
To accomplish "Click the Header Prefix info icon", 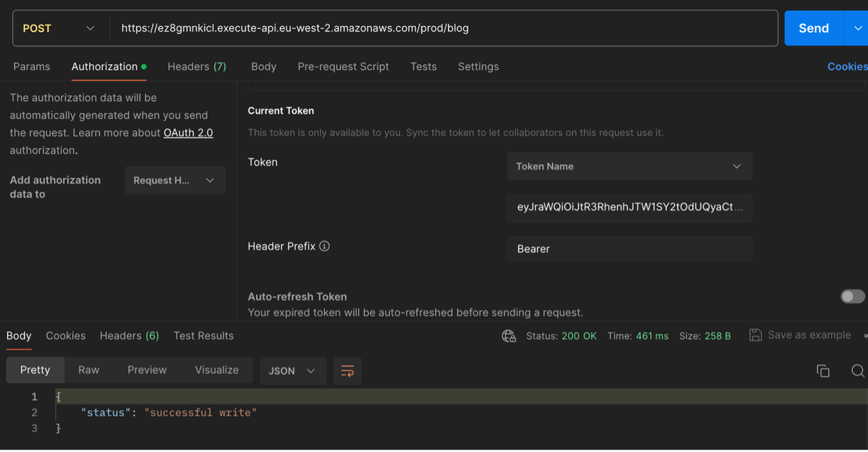I will [324, 246].
